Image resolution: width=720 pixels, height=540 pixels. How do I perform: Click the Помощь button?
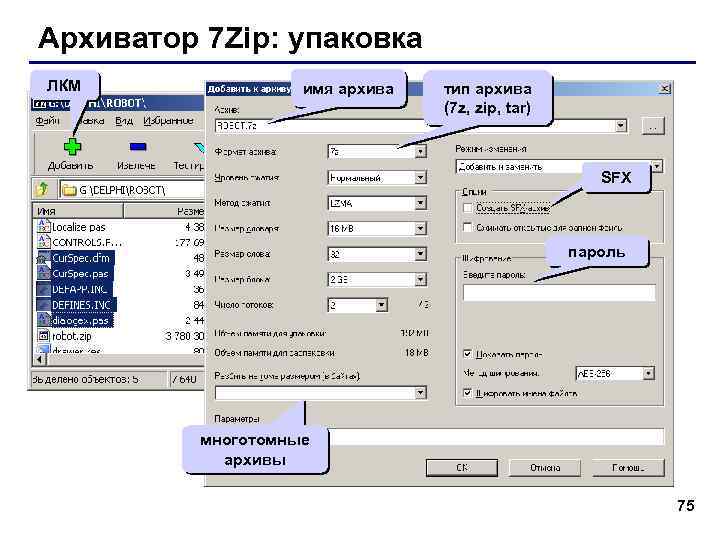(x=628, y=467)
